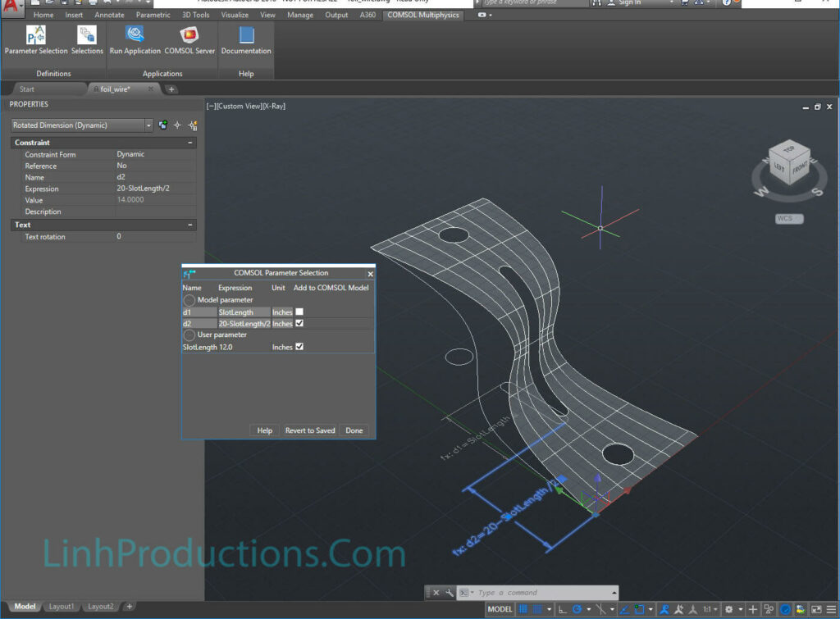The width and height of the screenshot is (840, 619).
Task: Open the Rotated Dimension (Dynamic) object dropdown
Action: pyautogui.click(x=148, y=125)
